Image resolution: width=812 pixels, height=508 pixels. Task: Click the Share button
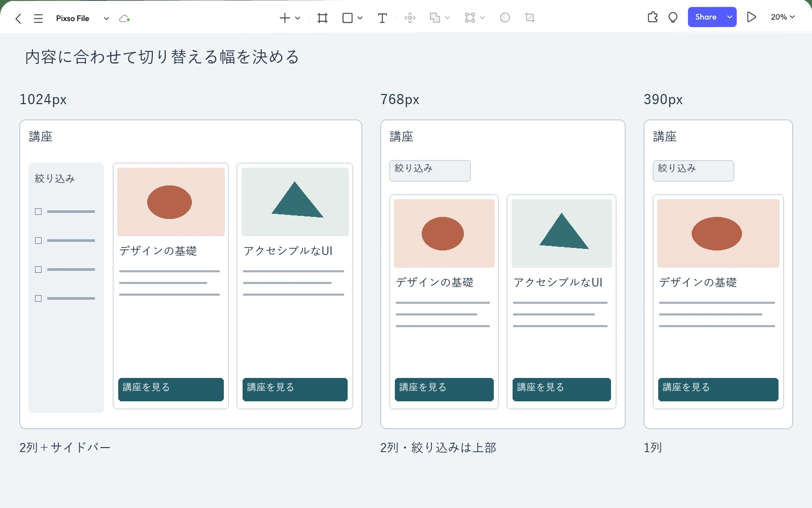[706, 17]
